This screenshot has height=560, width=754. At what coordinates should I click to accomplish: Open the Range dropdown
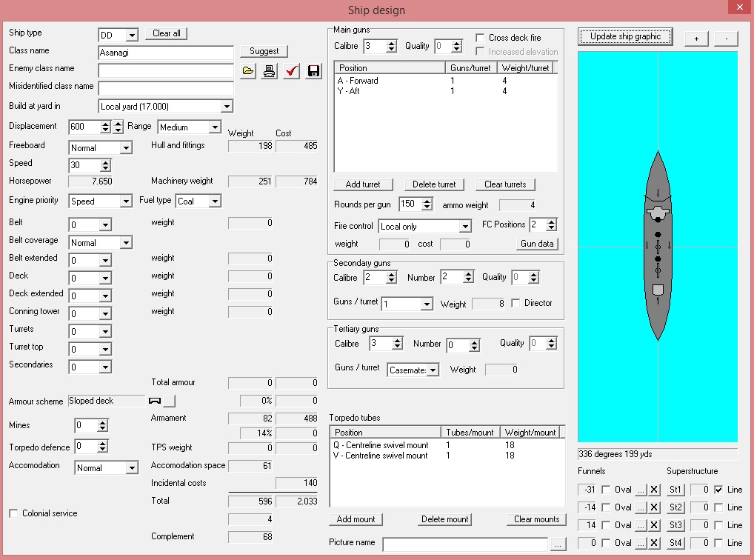tap(215, 127)
